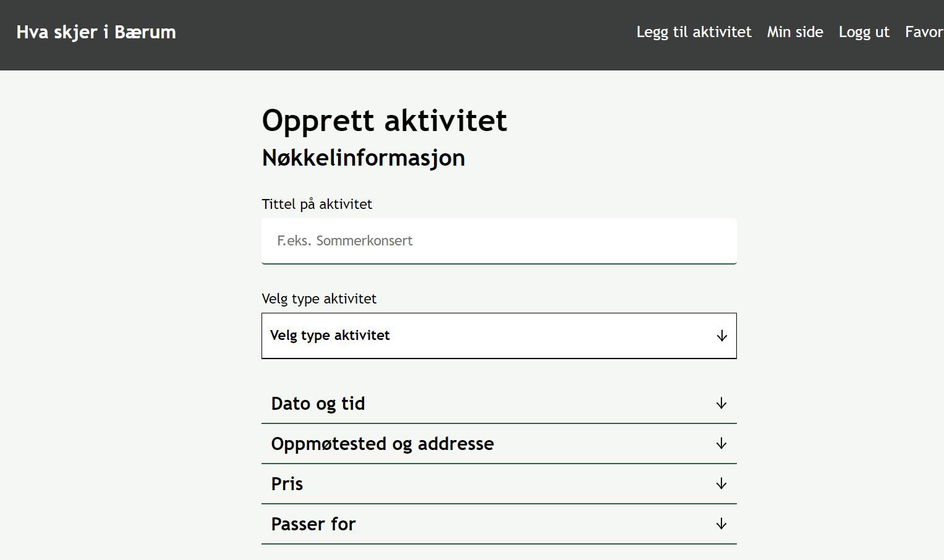
Task: Click arrow icon beside 'Oppmøtested og addresse'
Action: (721, 444)
